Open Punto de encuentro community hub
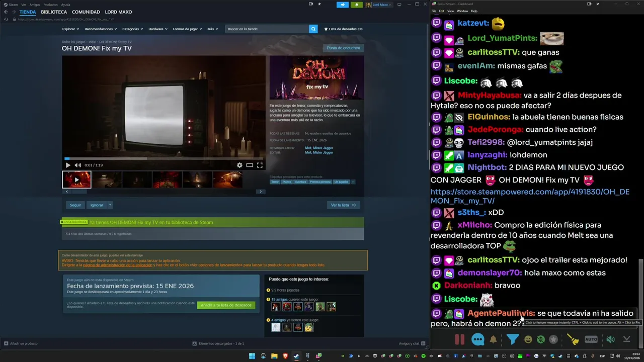644x362 pixels. coord(343,48)
